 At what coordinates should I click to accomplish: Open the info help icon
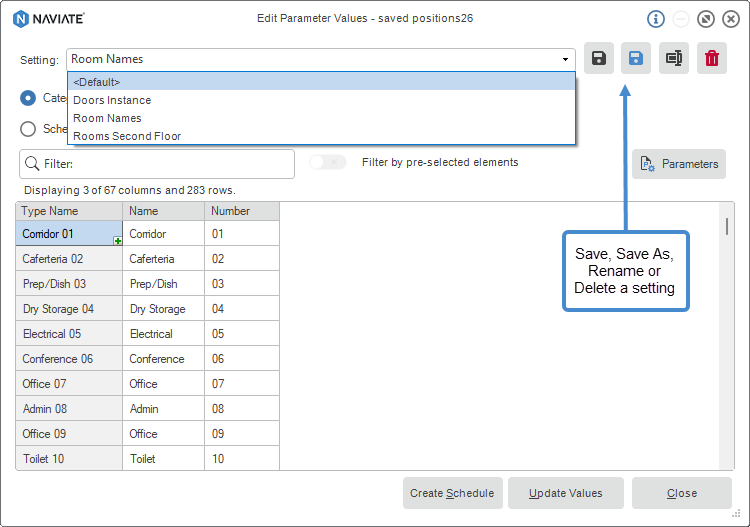point(656,19)
